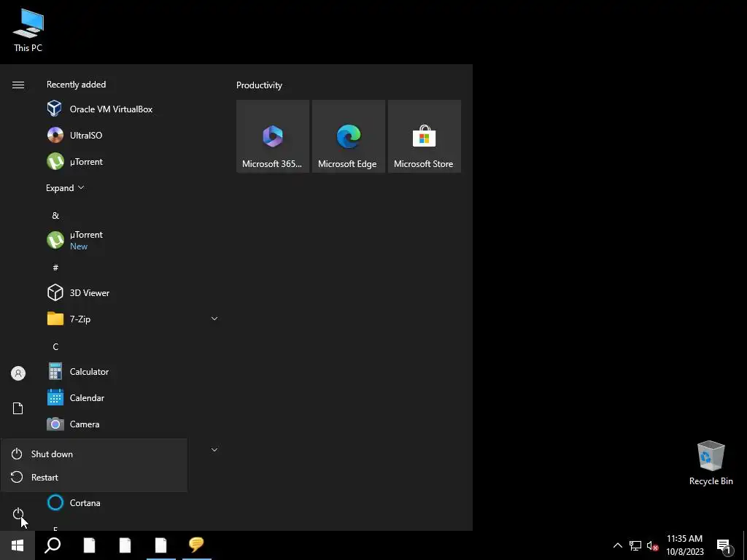Viewport: 747px width, 560px height.
Task: Select the Recycle Bin desktop icon
Action: tap(711, 463)
